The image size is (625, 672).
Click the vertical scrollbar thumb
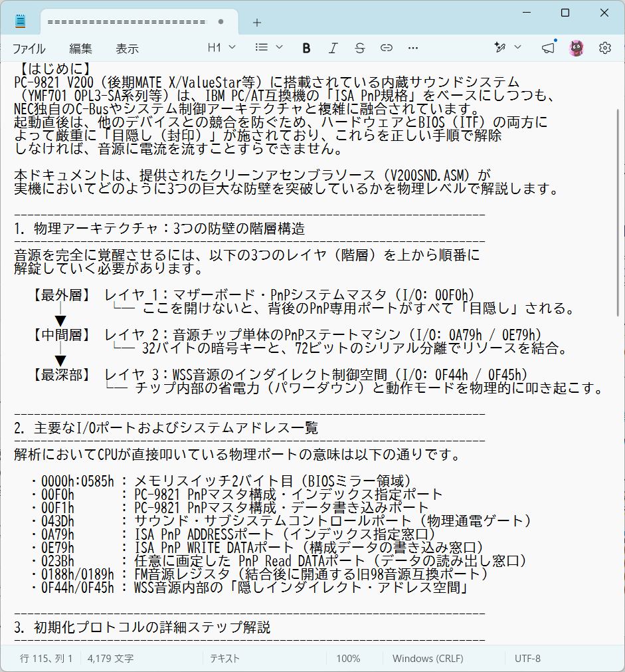click(618, 213)
